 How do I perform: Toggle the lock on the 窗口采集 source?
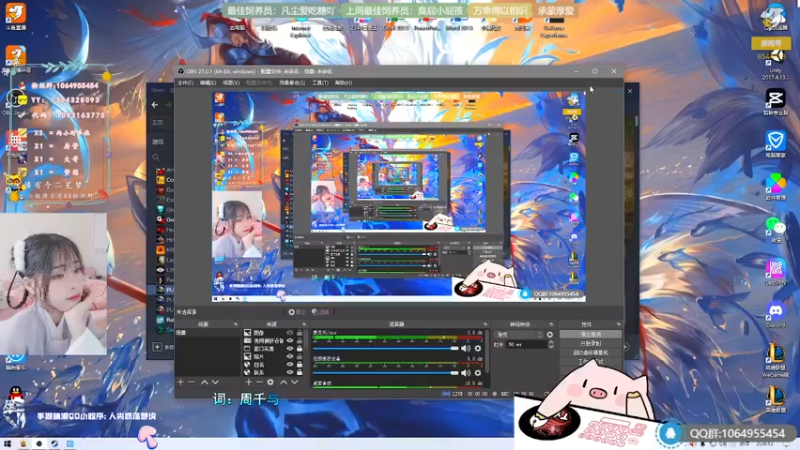click(x=299, y=348)
